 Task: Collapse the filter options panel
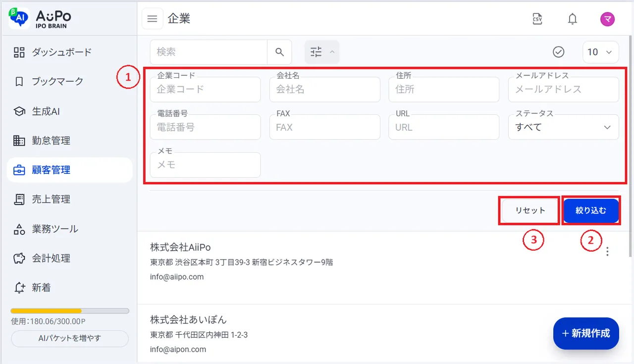[x=322, y=52]
